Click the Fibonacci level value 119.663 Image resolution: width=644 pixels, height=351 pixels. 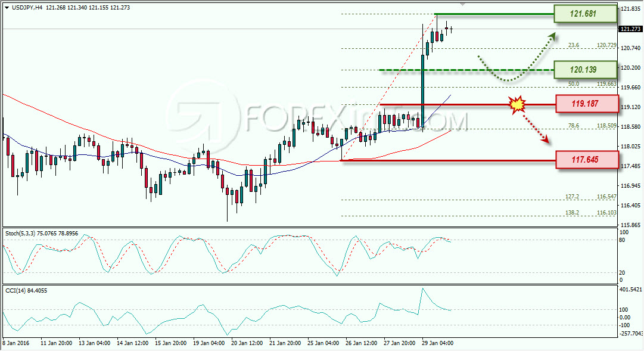[606, 84]
